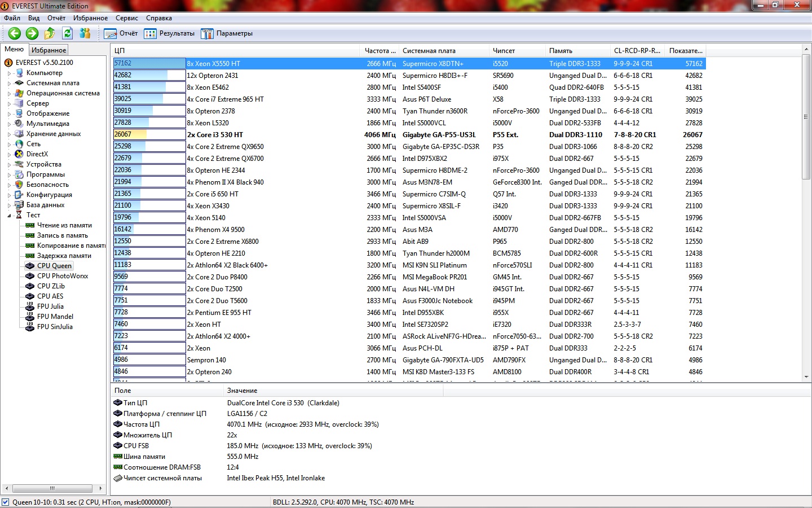The height and width of the screenshot is (508, 812).
Task: Click the results list vertical scrollbar thumb
Action: tap(806, 117)
